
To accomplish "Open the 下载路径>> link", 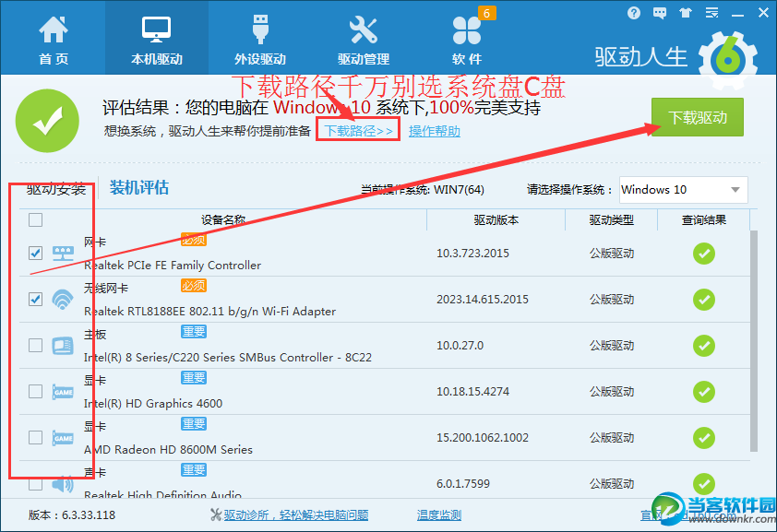I will click(359, 131).
